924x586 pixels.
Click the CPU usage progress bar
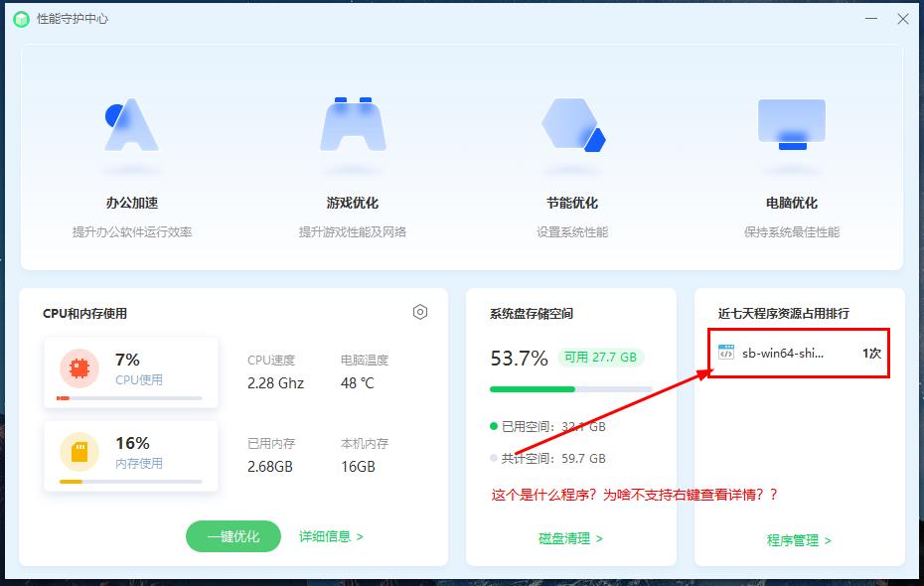[129, 398]
